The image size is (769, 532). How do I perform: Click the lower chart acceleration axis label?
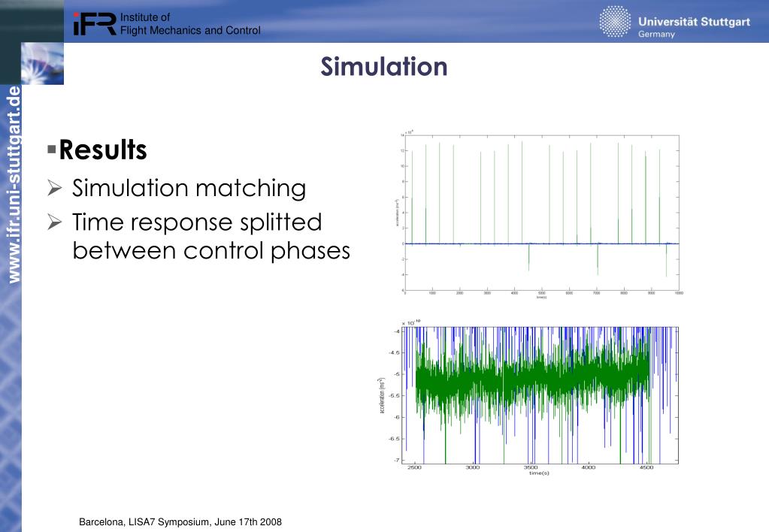pyautogui.click(x=382, y=396)
